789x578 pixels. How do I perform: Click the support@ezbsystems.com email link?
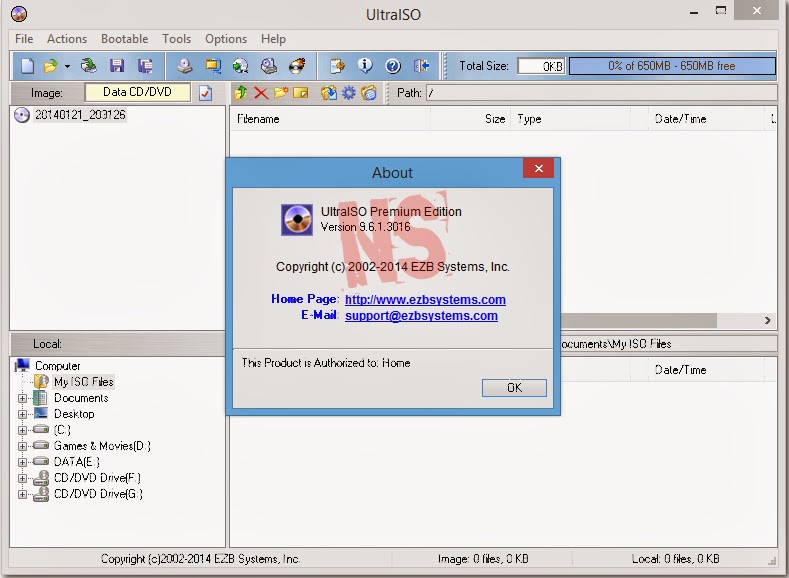421,315
